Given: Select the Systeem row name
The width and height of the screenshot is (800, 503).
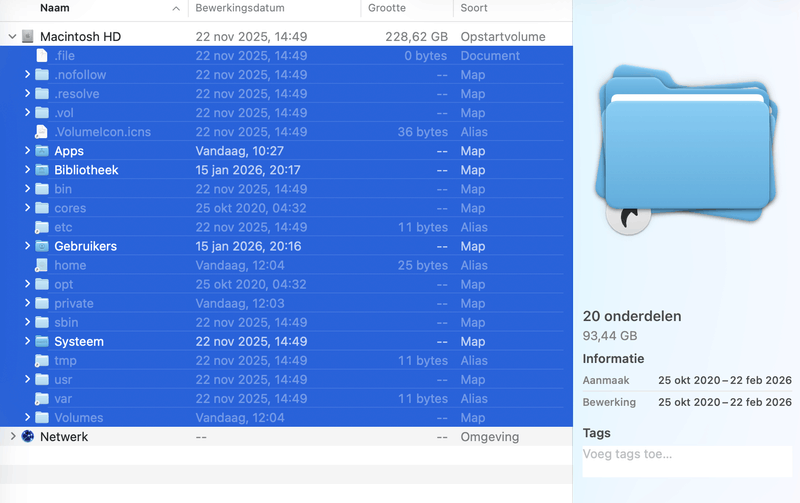Looking at the screenshot, I should click(x=79, y=342).
